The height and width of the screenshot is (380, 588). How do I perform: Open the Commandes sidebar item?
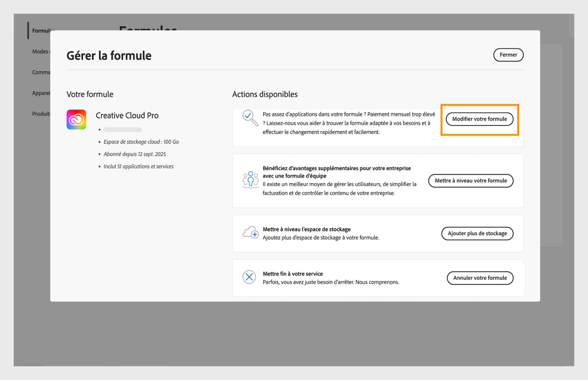(41, 72)
